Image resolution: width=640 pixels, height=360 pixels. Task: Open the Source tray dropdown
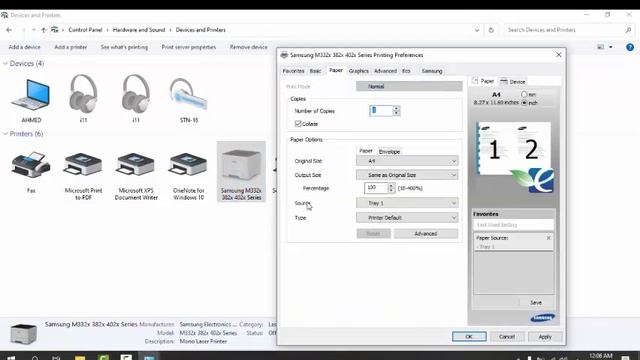pos(407,203)
